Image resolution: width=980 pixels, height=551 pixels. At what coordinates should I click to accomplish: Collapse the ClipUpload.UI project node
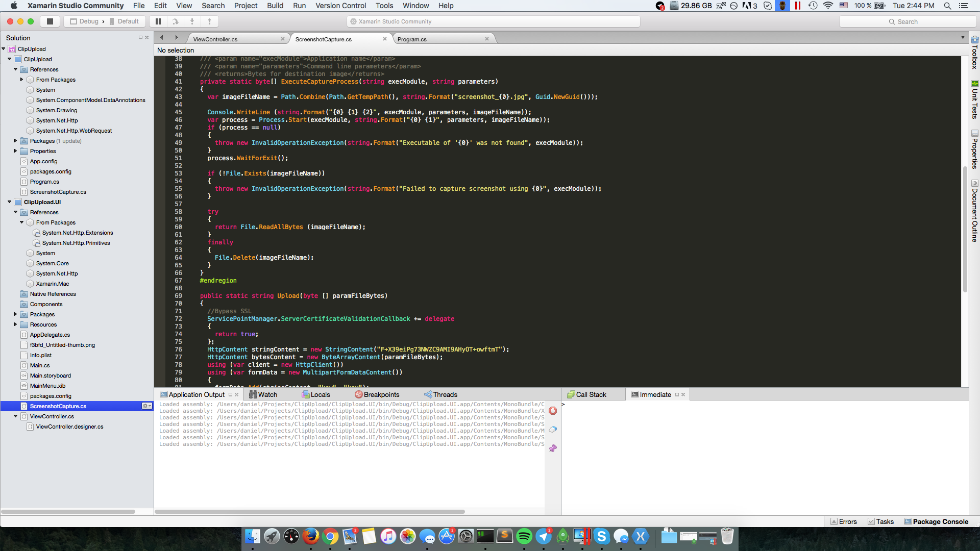click(10, 202)
